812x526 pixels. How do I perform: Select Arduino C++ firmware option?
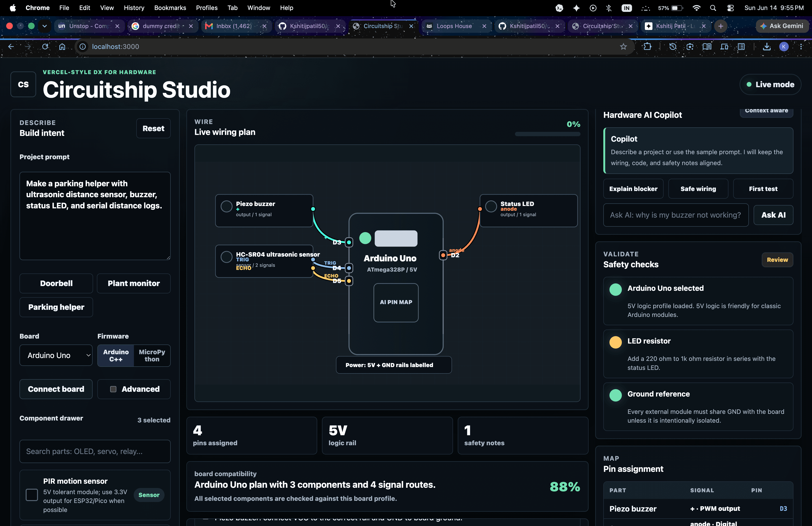click(116, 355)
